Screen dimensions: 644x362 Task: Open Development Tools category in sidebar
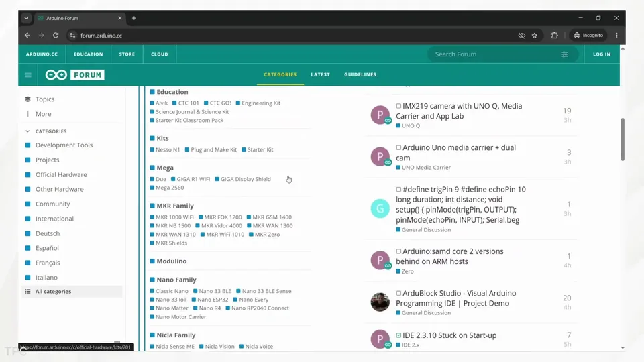point(64,145)
